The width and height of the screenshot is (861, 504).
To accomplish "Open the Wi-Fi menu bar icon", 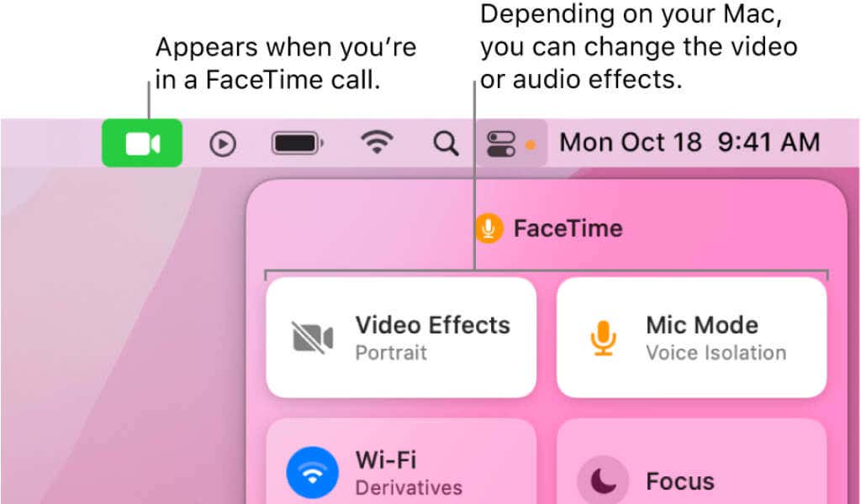I will (x=377, y=143).
